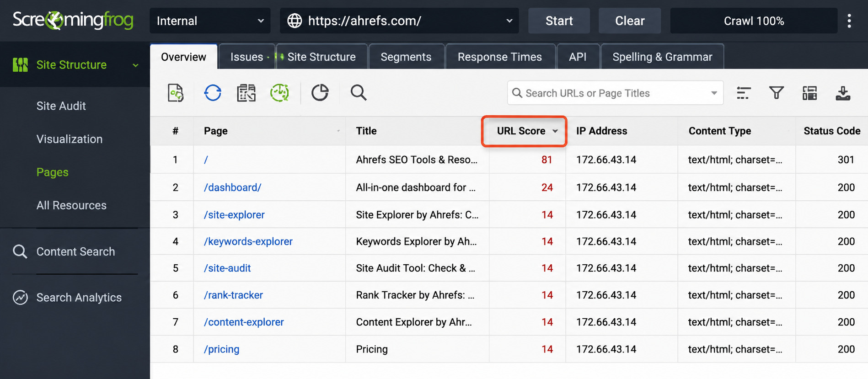
Task: Click the Site Structure sidebar map icon
Action: click(20, 65)
